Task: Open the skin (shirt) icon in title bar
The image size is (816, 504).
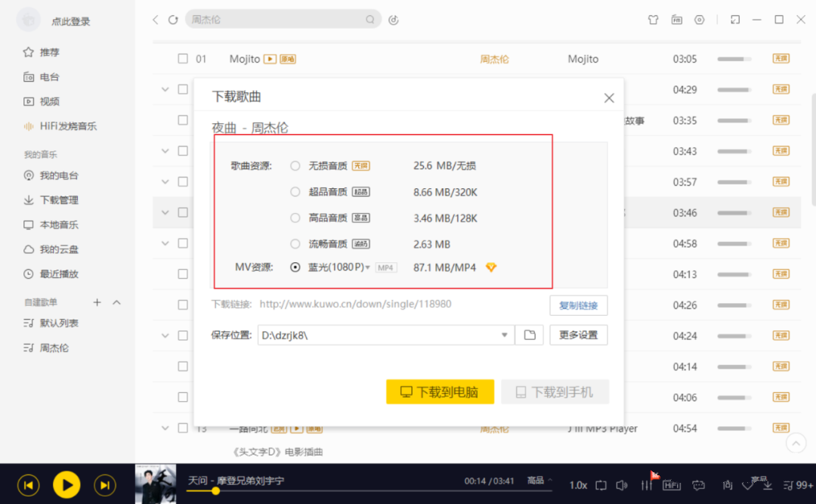Action: click(653, 20)
